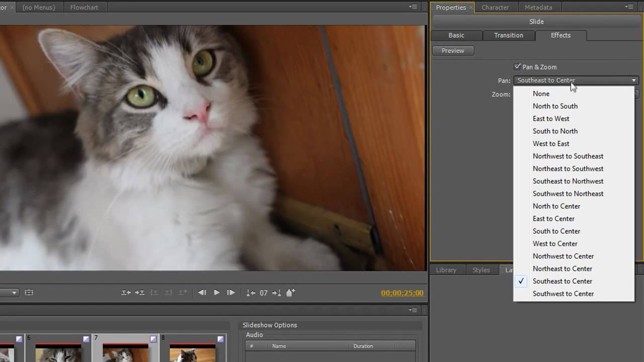Switch to the Character tab
The height and width of the screenshot is (362, 644).
[x=495, y=8]
